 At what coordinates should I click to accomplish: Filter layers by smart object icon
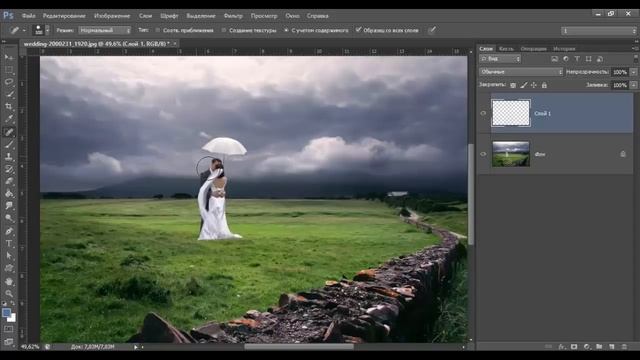coord(600,59)
